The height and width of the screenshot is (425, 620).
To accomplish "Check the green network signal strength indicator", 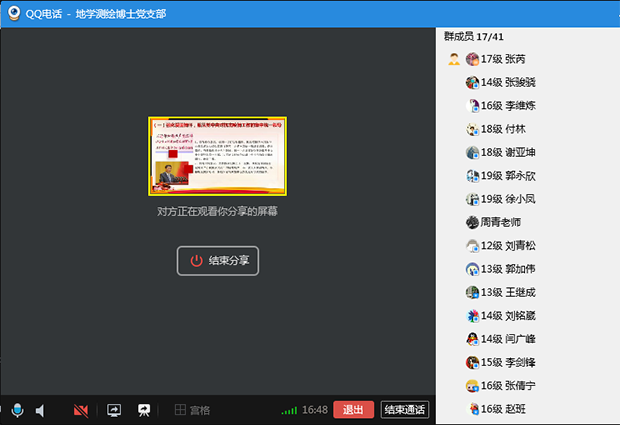I will pyautogui.click(x=289, y=410).
